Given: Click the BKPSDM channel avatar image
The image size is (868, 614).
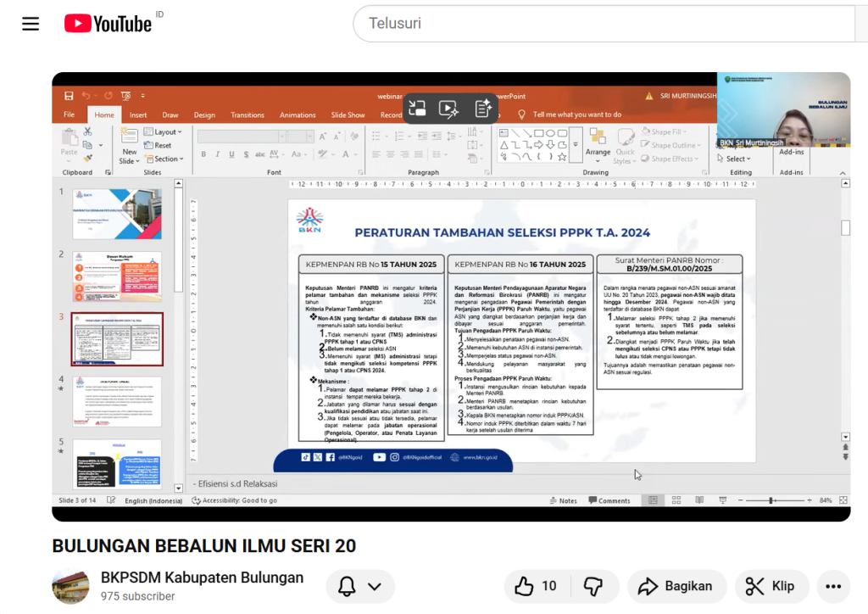Looking at the screenshot, I should tap(70, 586).
